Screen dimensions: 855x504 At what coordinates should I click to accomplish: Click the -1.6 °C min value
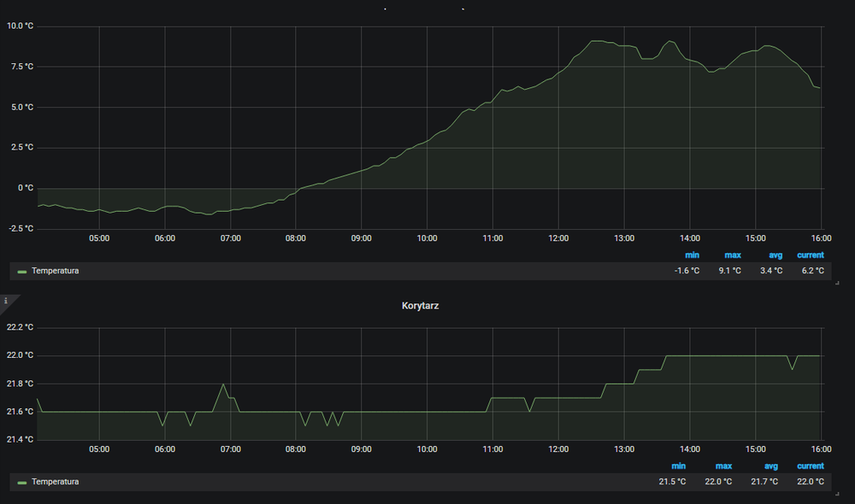pos(687,271)
